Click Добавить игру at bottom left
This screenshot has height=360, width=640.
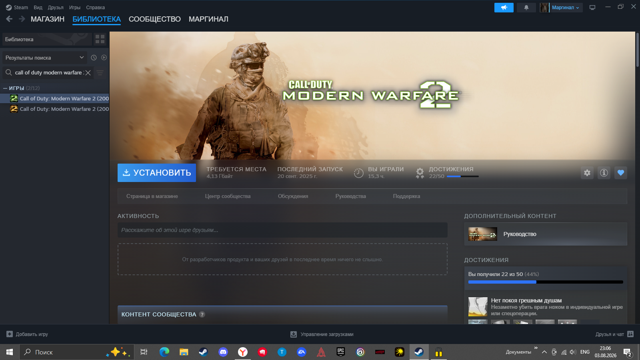coord(27,334)
